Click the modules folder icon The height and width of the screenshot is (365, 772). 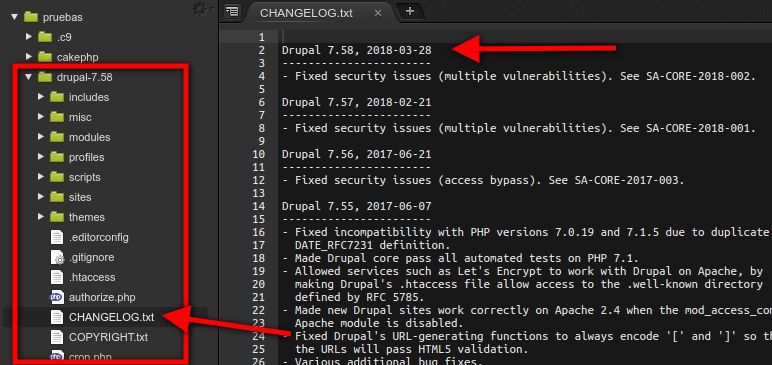coord(57,137)
